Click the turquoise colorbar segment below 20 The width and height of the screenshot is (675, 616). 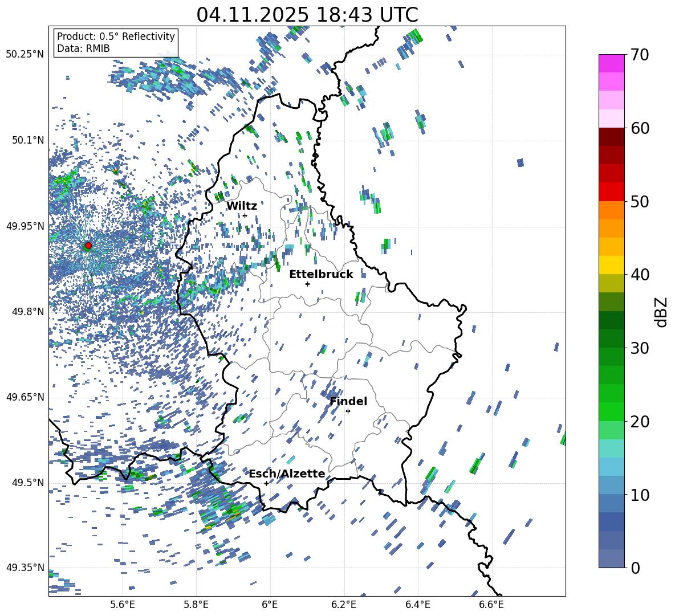pos(611,448)
